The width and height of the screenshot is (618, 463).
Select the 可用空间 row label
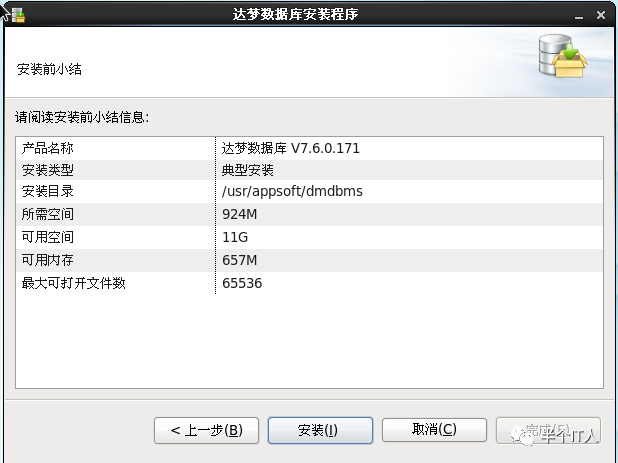click(x=47, y=237)
